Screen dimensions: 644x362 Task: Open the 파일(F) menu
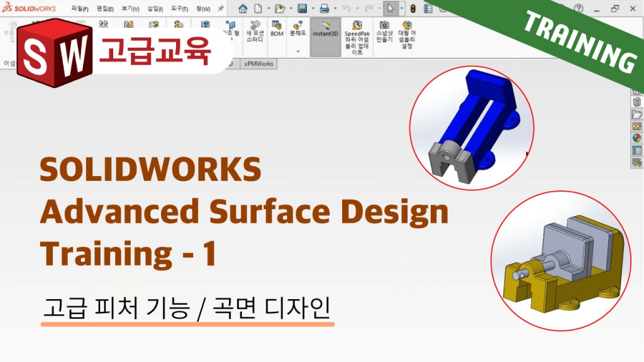[x=80, y=9]
